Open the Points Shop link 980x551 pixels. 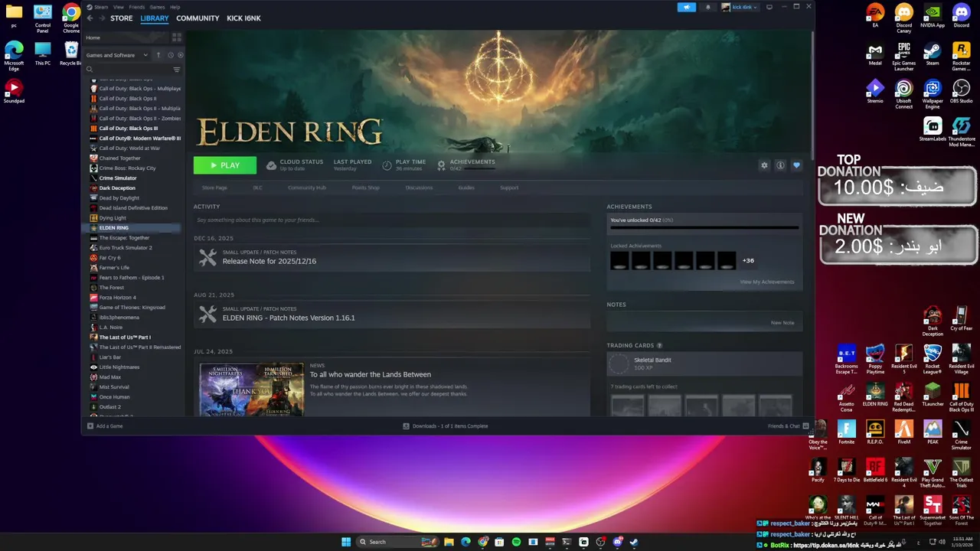click(365, 187)
